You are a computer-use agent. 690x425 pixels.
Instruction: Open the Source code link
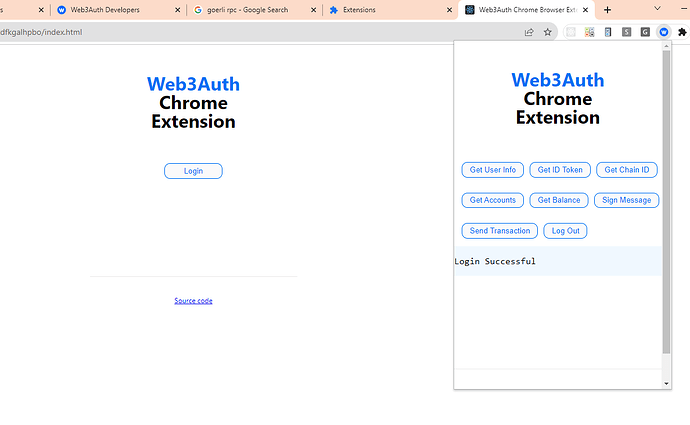point(193,301)
